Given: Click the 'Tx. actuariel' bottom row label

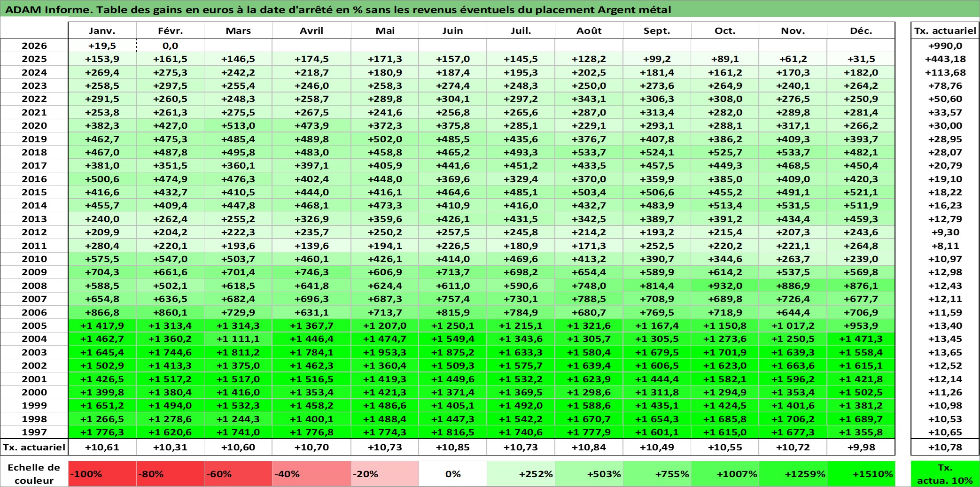Looking at the screenshot, I should pyautogui.click(x=34, y=447).
